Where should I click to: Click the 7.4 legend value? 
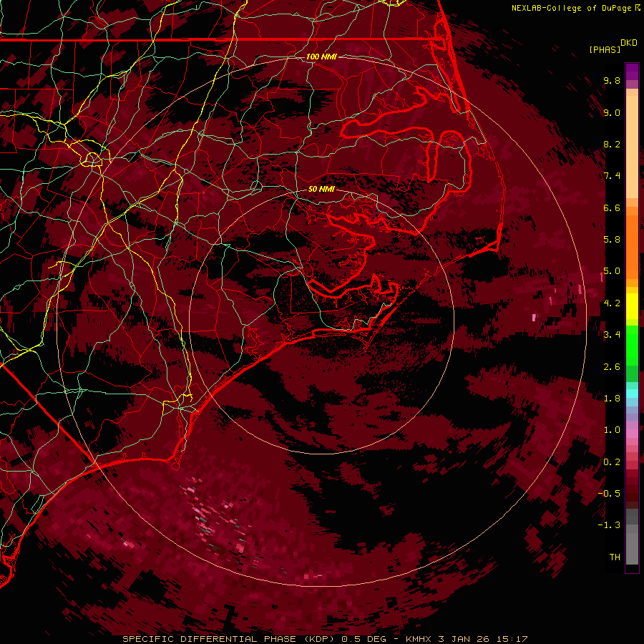(x=612, y=176)
